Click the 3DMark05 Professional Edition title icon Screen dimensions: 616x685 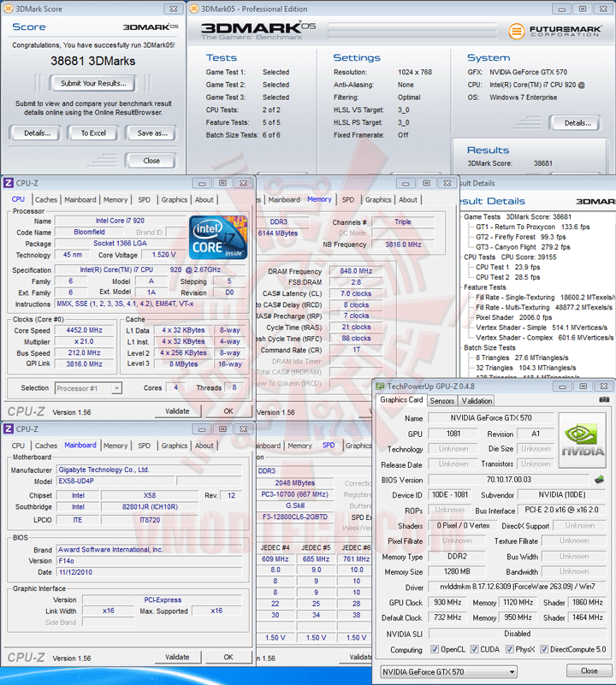click(193, 9)
